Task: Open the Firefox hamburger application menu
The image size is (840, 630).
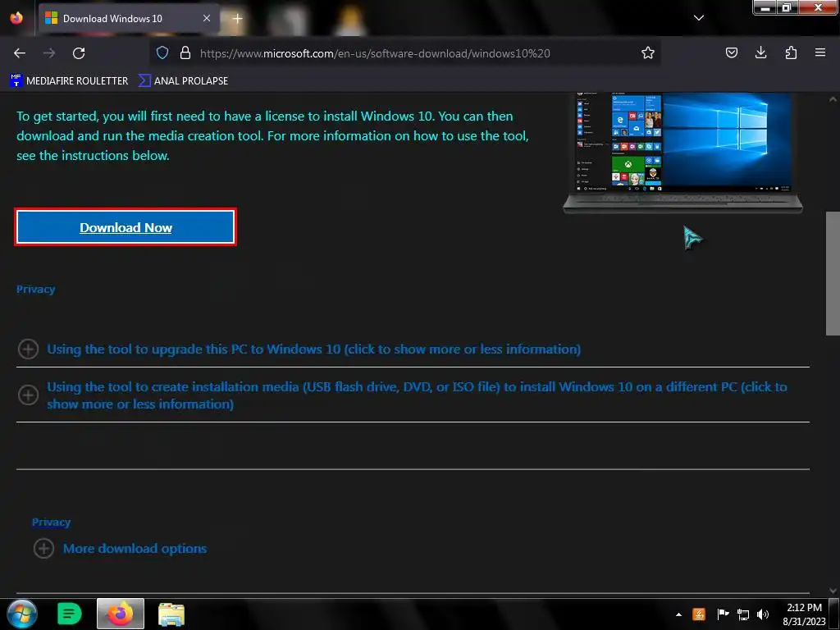Action: tap(819, 52)
